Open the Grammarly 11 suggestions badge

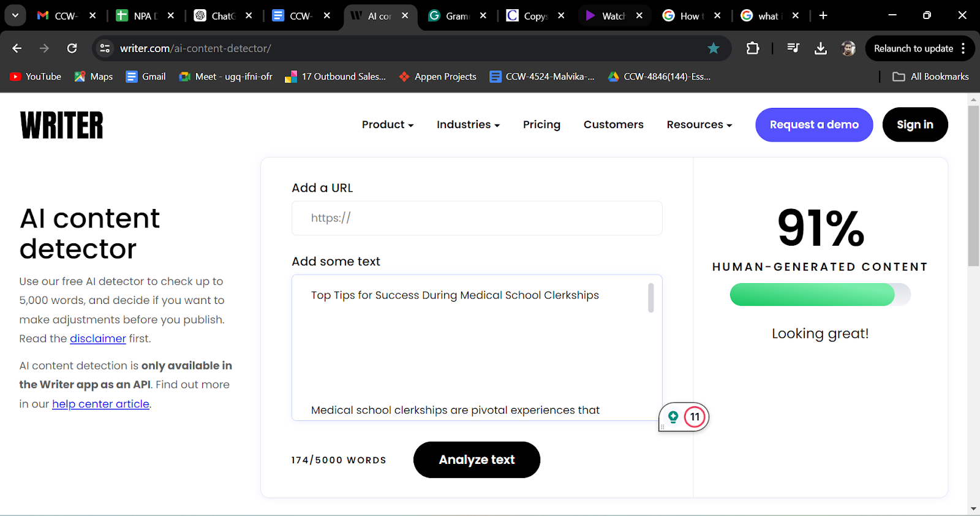[695, 417]
